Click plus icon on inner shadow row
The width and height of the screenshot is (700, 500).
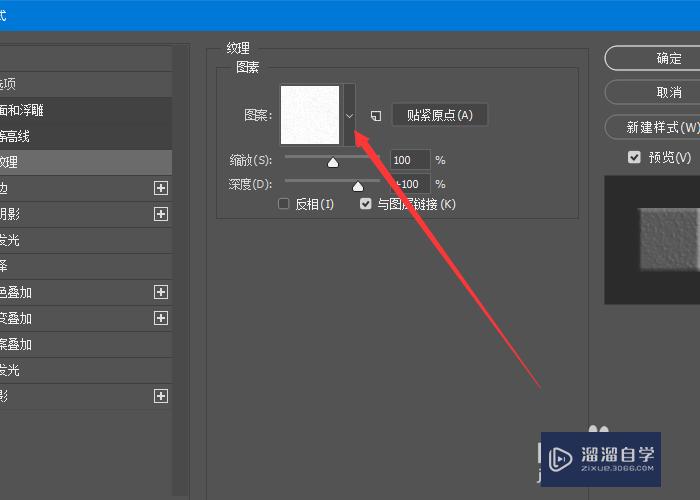(x=161, y=214)
